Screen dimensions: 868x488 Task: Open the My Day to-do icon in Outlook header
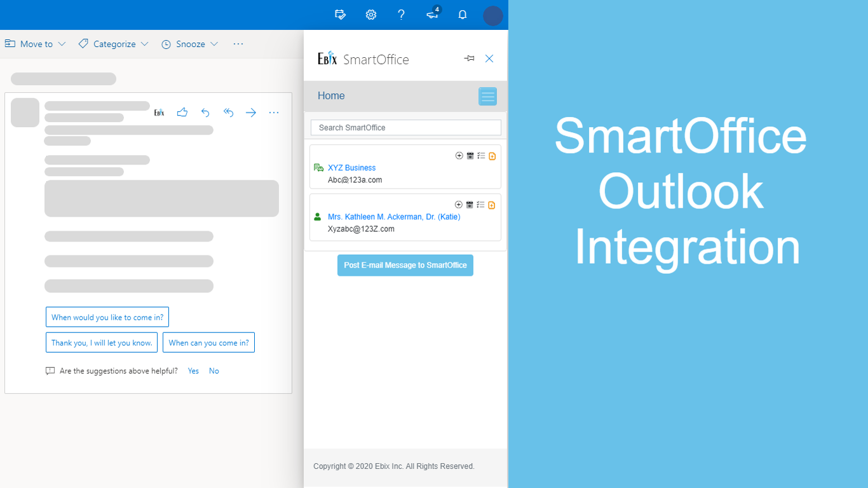341,15
